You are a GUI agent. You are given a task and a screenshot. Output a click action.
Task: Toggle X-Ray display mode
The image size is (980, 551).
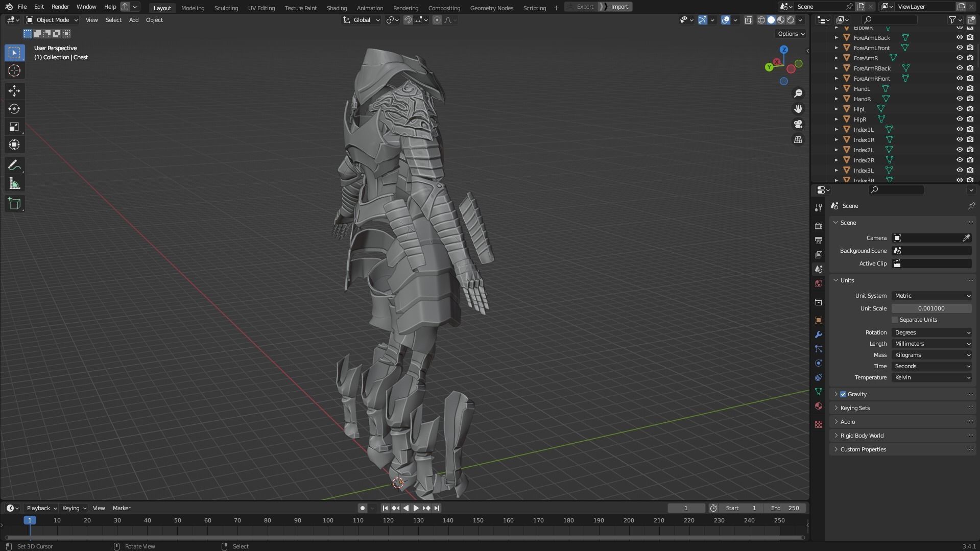[748, 20]
